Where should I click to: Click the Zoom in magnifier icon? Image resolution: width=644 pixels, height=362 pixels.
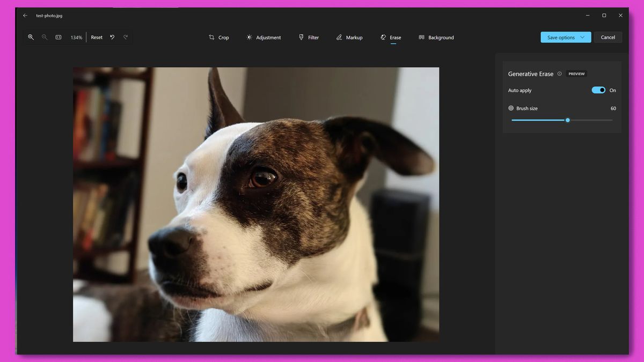pyautogui.click(x=31, y=37)
